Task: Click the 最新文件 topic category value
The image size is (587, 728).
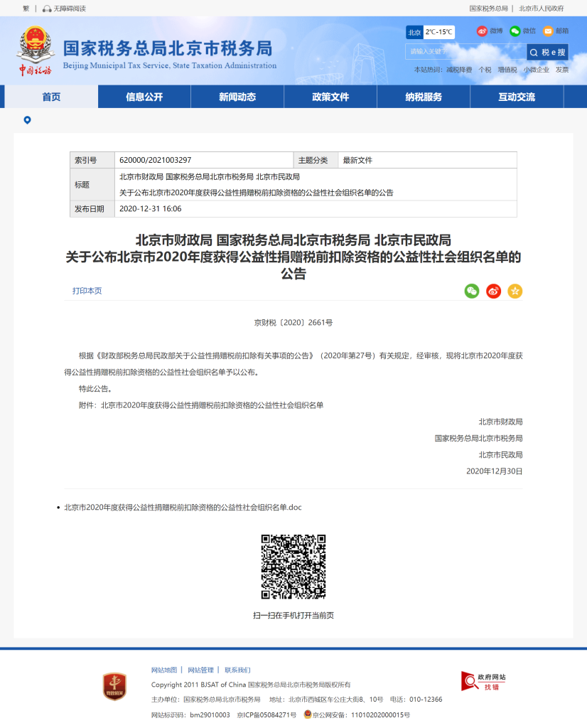Action: [x=357, y=160]
